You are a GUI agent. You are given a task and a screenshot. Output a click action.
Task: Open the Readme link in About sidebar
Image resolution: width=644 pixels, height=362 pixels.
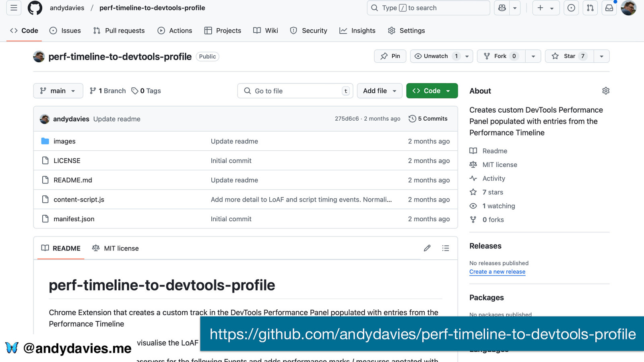click(489, 151)
